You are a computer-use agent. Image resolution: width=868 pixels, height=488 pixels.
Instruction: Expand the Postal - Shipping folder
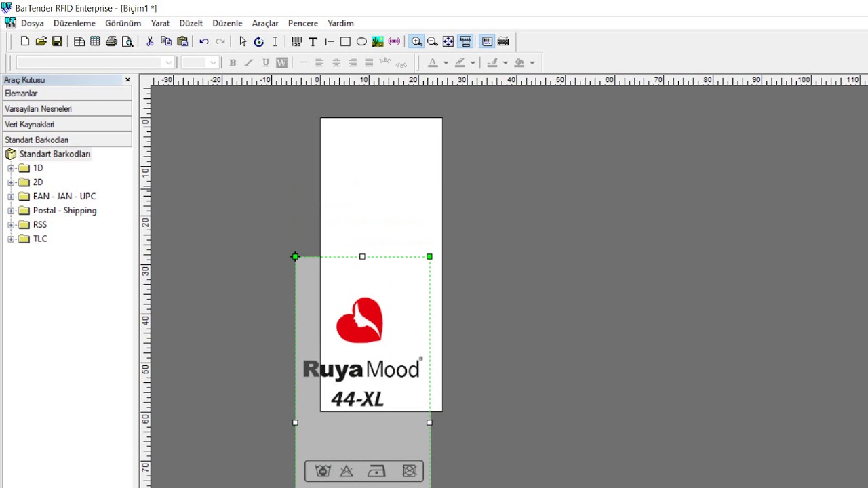[11, 211]
